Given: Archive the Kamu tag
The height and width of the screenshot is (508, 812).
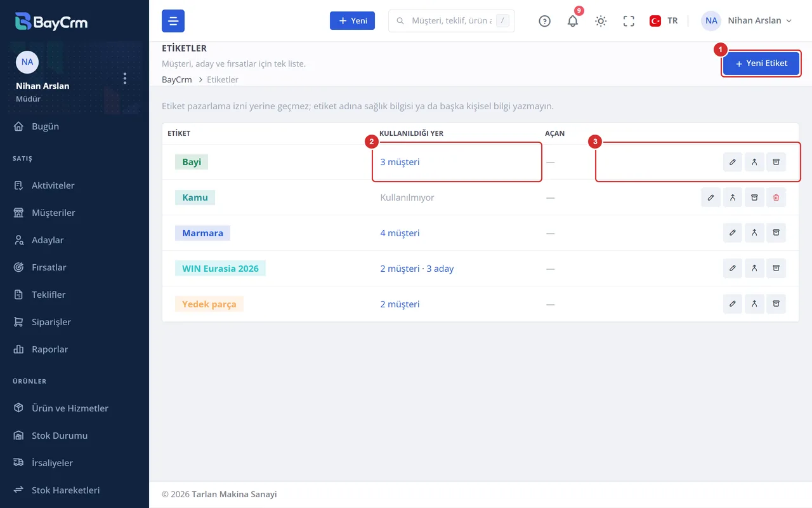Looking at the screenshot, I should coord(754,197).
